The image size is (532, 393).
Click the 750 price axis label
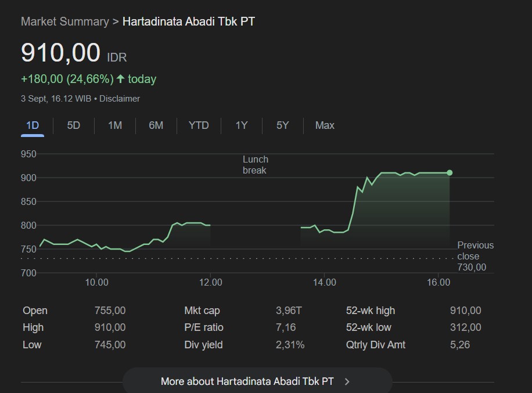click(28, 249)
